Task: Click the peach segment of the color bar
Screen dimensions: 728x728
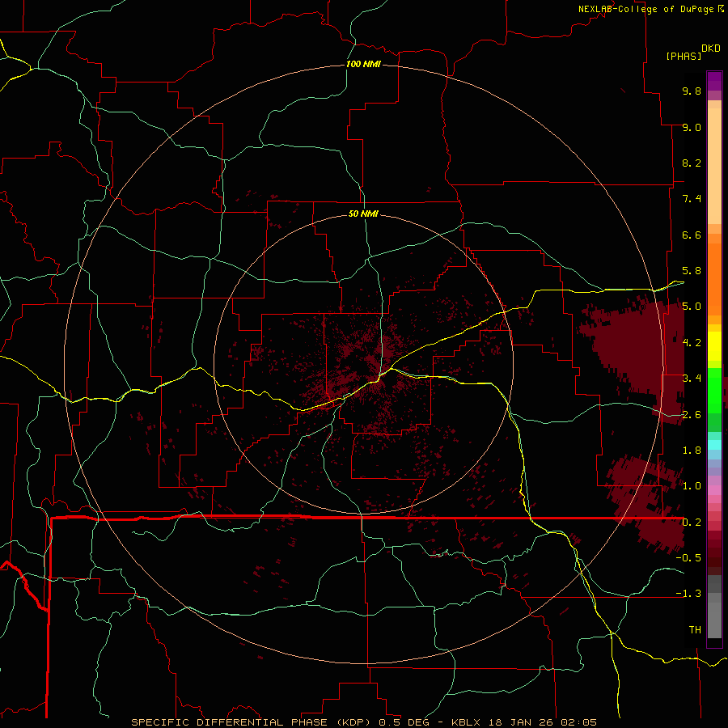Action: tap(714, 163)
